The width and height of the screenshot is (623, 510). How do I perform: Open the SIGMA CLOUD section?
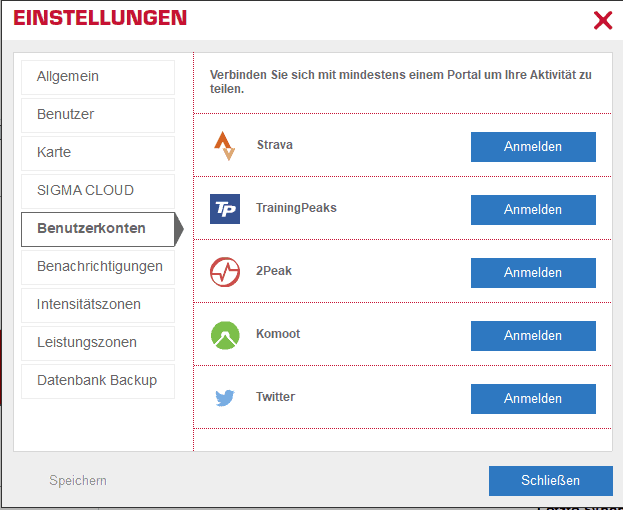98,191
